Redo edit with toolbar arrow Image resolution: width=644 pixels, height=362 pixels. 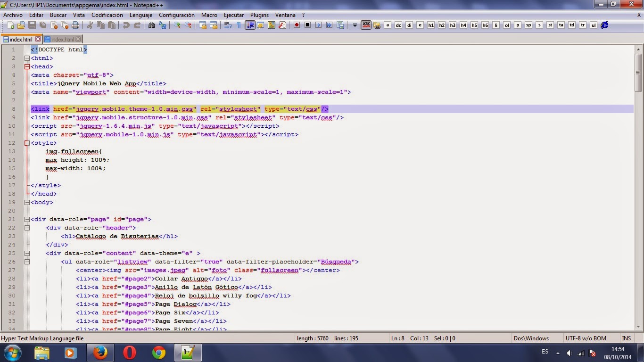coord(137,25)
